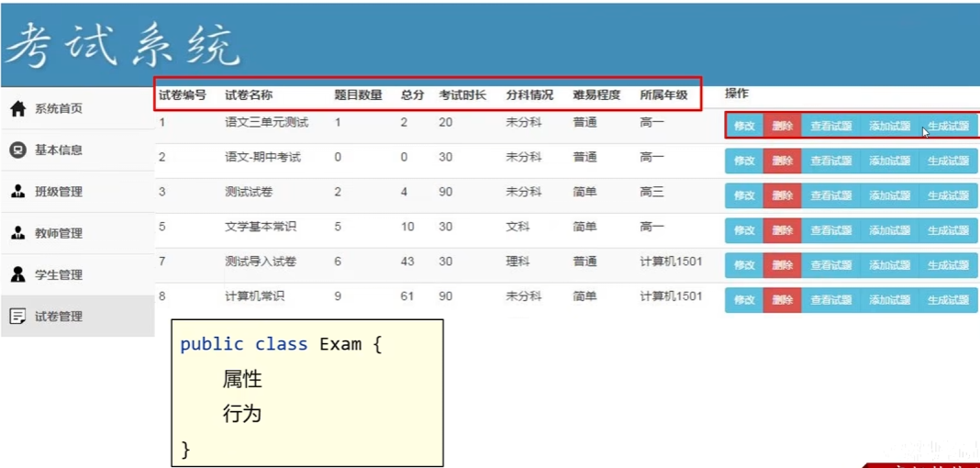Click 添加试题 in 测试试卷 row
The image size is (980, 468).
(x=889, y=195)
